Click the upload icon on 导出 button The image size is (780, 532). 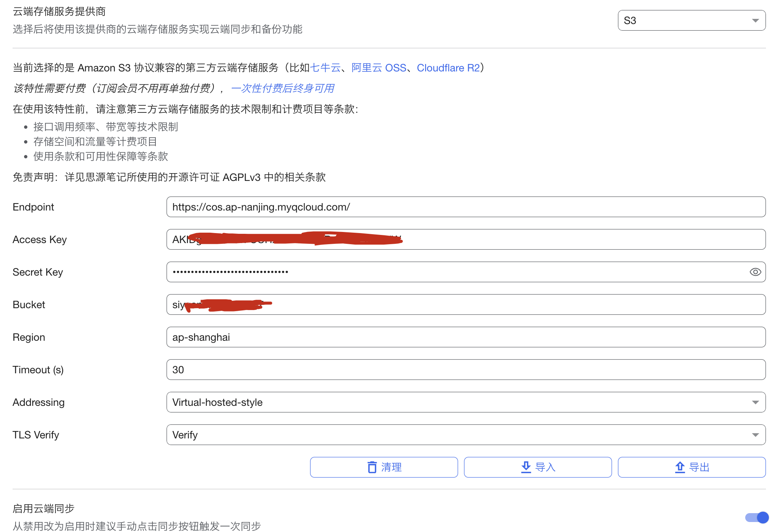click(680, 467)
